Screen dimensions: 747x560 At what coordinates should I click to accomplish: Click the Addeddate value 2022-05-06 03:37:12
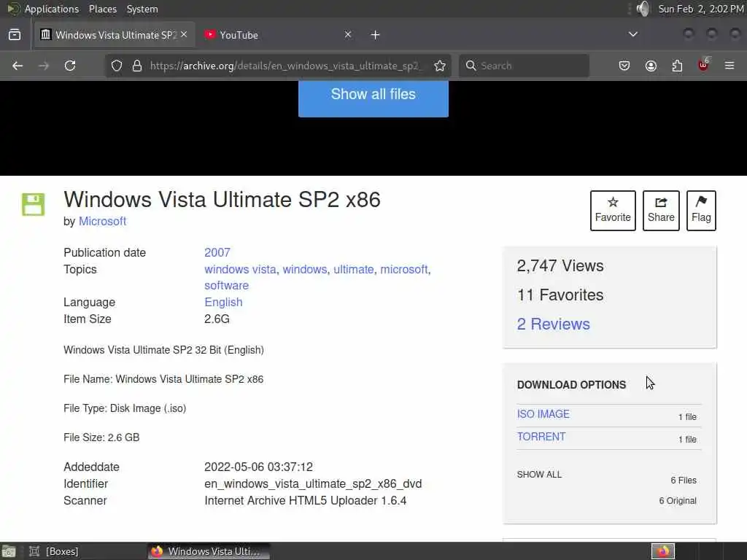coord(259,467)
